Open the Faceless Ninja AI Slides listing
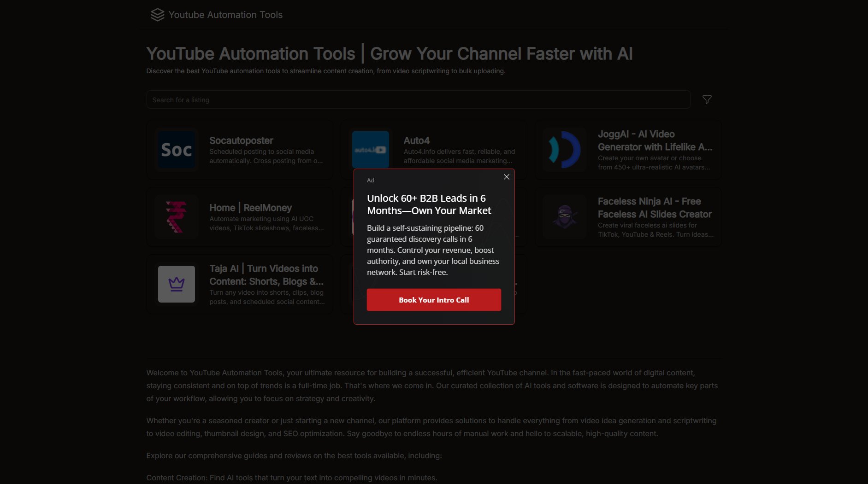Viewport: 868px width, 484px height. click(x=655, y=208)
